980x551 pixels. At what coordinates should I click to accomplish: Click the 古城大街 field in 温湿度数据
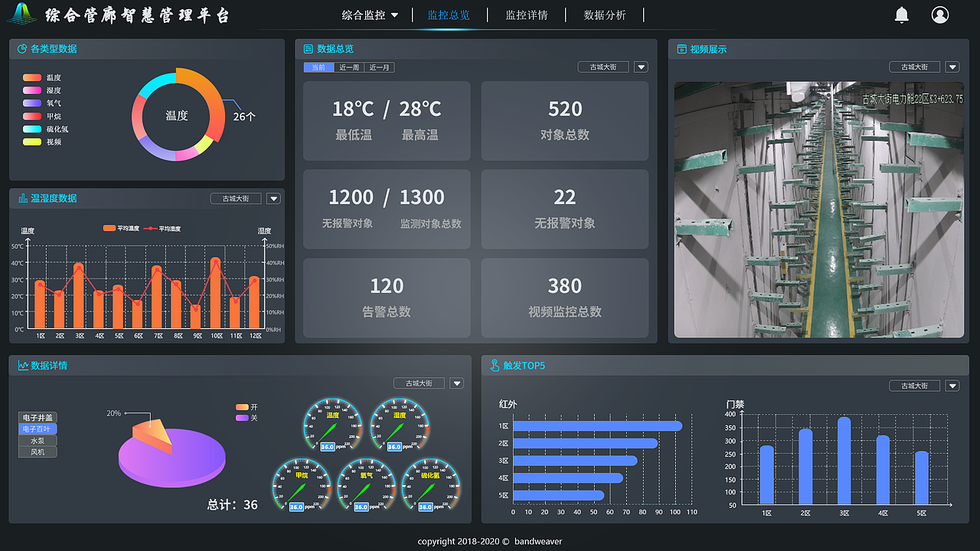[236, 199]
